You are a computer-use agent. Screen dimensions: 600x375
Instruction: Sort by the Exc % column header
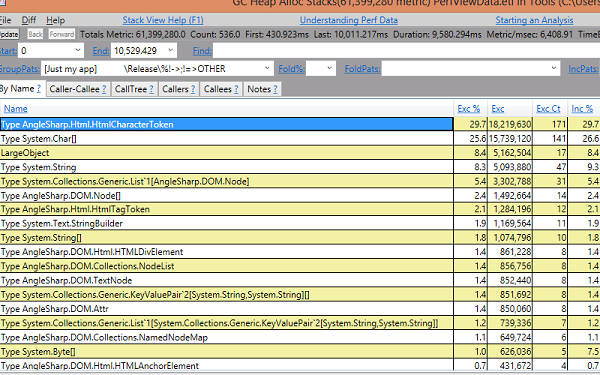[x=468, y=109]
